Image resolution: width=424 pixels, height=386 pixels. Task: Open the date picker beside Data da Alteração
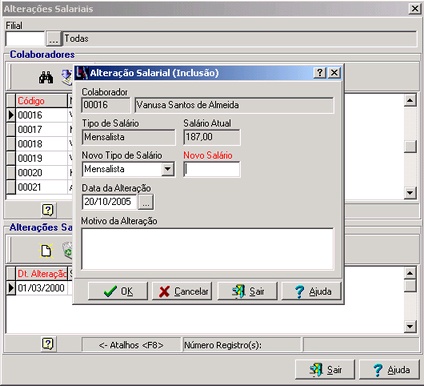146,202
